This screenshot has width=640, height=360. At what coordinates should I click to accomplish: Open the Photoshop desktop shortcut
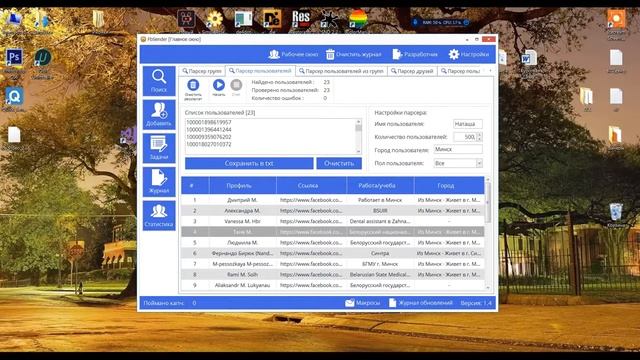coord(14,58)
